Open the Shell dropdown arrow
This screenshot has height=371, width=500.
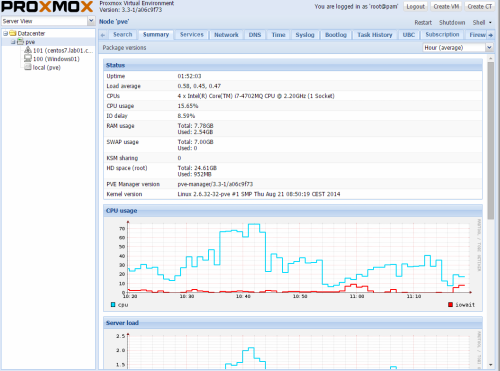coord(490,23)
